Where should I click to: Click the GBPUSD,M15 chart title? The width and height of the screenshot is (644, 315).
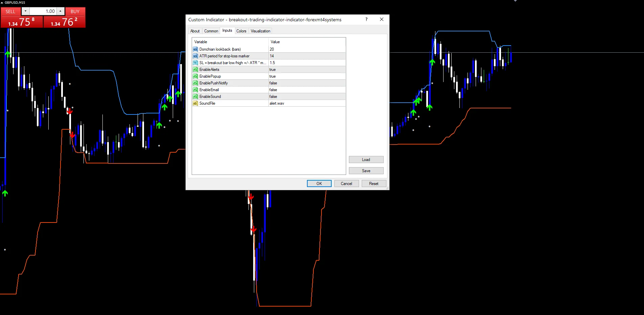(x=15, y=2)
